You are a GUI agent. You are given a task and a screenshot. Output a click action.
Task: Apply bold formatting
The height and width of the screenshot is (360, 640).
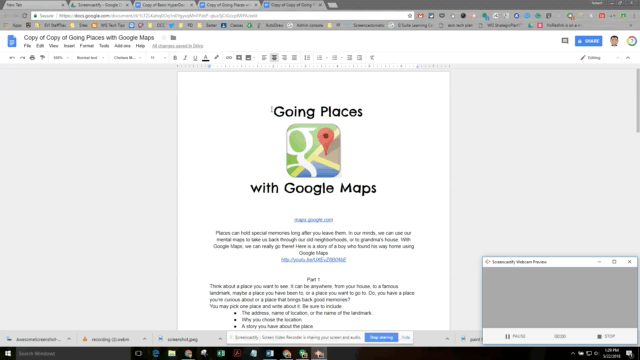tap(175, 58)
